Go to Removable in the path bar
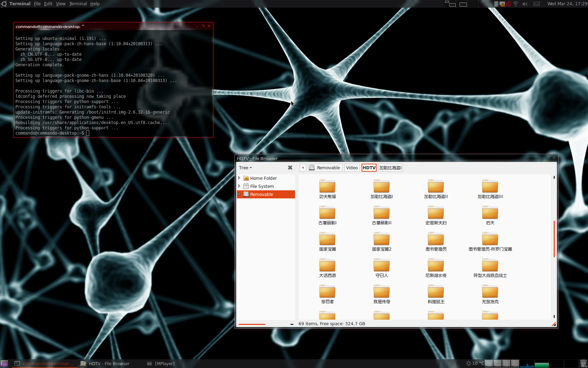The width and height of the screenshot is (588, 368). pos(325,168)
